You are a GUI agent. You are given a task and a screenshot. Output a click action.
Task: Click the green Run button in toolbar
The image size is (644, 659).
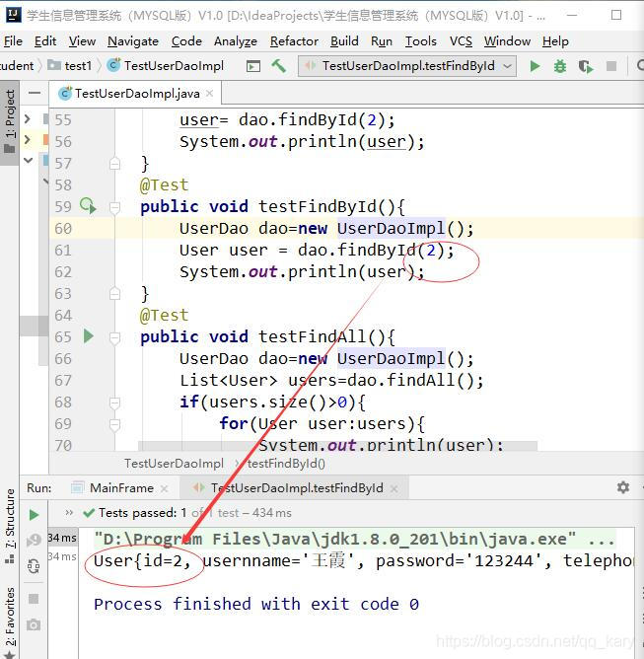click(535, 66)
